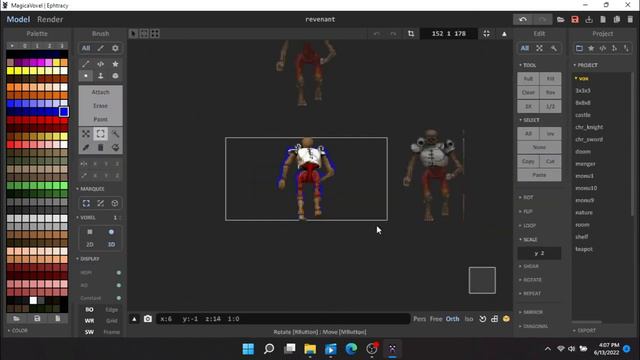This screenshot has height=360, width=640.
Task: Toggle the Shadow display dot
Action: [x=119, y=273]
